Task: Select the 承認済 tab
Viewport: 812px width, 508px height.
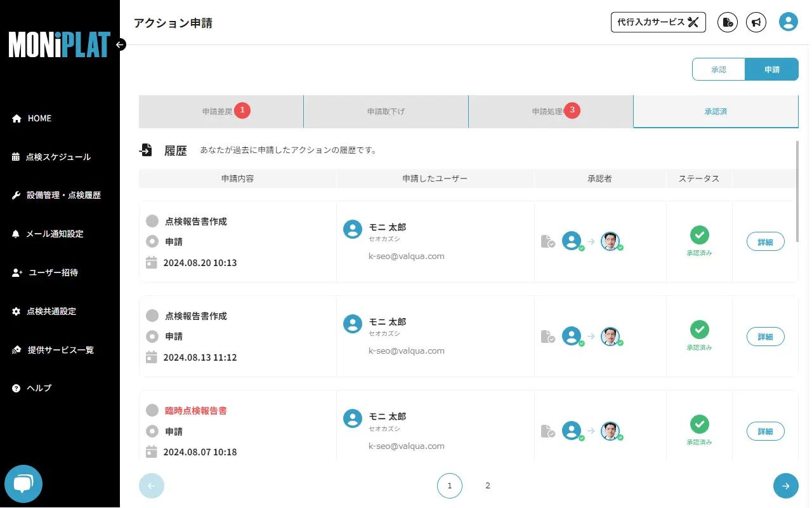Action: [716, 112]
